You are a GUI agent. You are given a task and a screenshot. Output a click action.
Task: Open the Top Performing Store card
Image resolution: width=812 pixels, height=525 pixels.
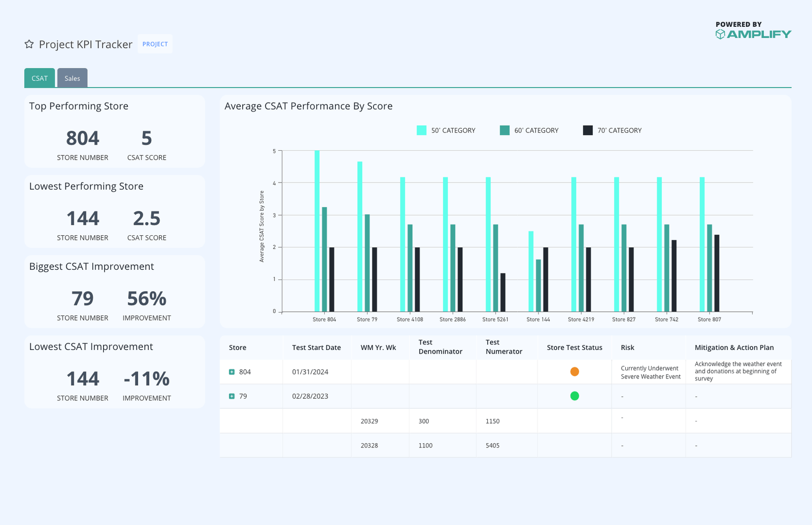(114, 131)
